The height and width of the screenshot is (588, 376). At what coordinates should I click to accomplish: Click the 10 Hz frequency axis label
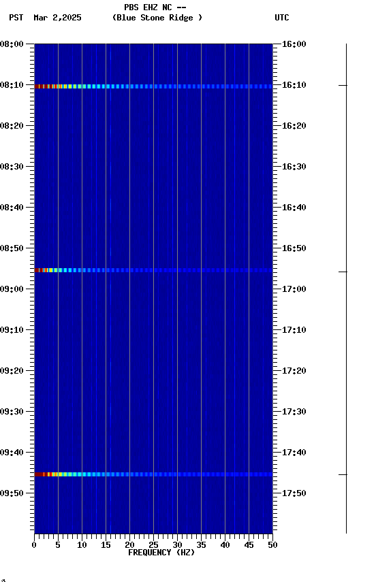pyautogui.click(x=82, y=545)
